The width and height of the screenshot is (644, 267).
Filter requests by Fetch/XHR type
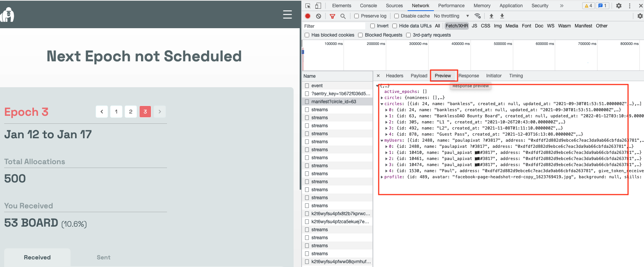pos(457,26)
